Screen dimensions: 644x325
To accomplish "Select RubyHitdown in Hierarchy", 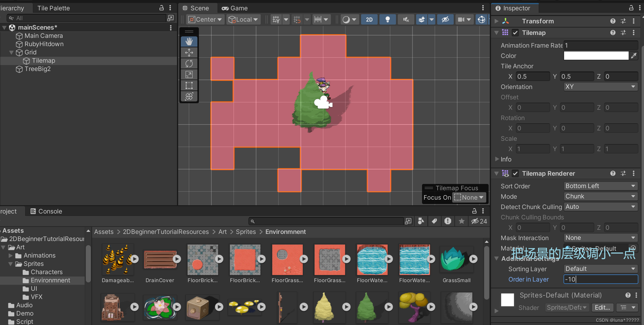I will coord(44,44).
